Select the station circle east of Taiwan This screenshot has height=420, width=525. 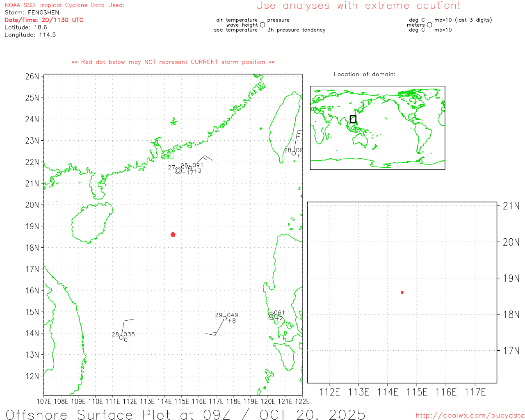point(294,153)
